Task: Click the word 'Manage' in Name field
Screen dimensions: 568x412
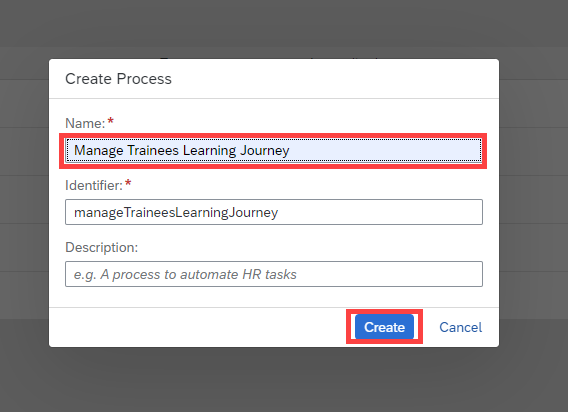Action: (98, 150)
